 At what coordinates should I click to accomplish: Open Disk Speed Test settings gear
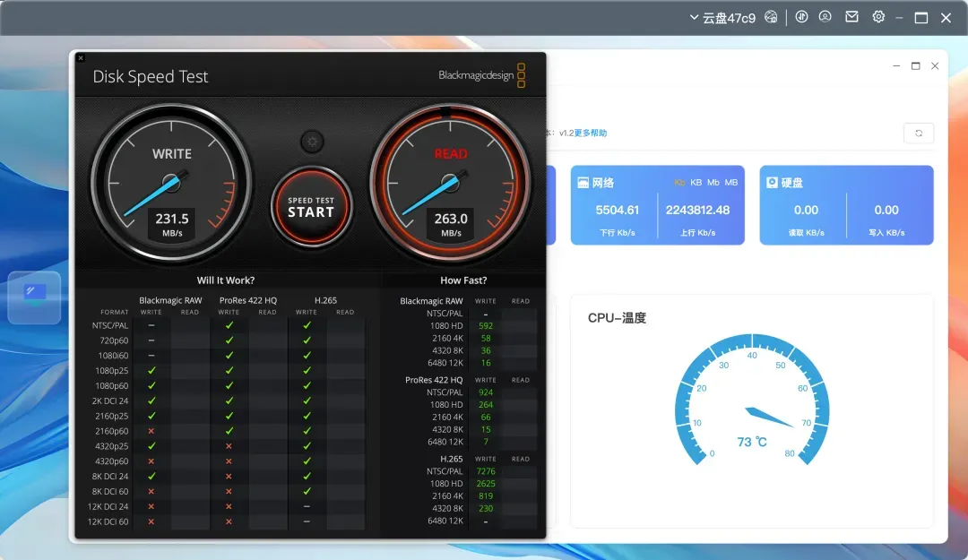312,142
